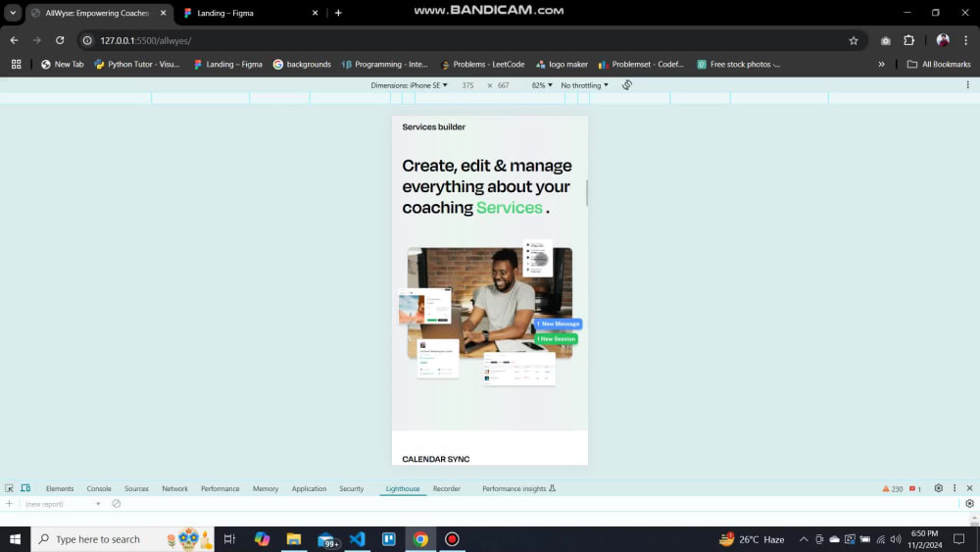The image size is (980, 552).
Task: Switch to the Security panel
Action: click(x=351, y=489)
